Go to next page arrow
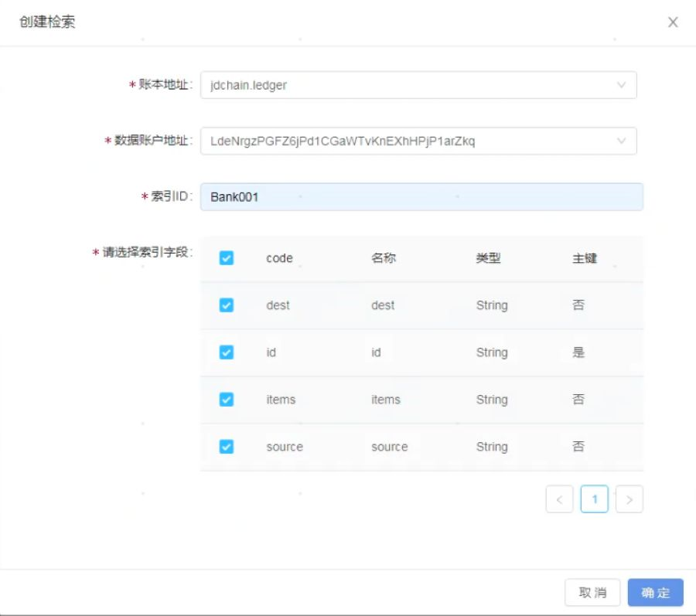 click(629, 499)
